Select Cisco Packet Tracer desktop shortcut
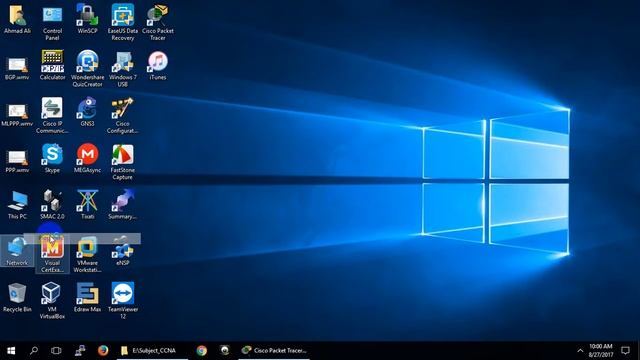 (158, 23)
